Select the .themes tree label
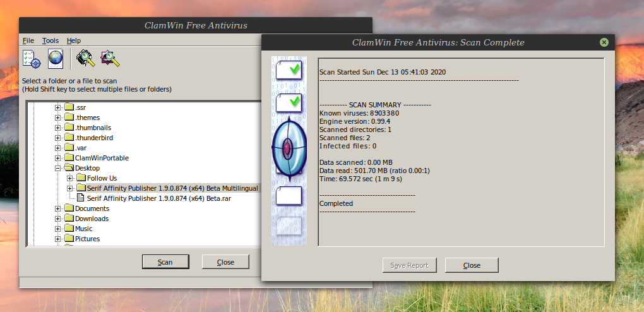The image size is (644, 312). tap(88, 117)
